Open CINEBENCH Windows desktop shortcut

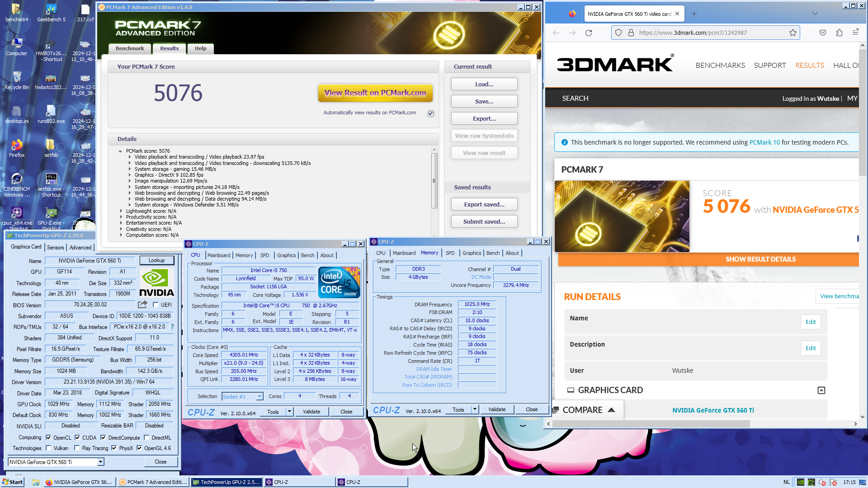click(x=17, y=185)
